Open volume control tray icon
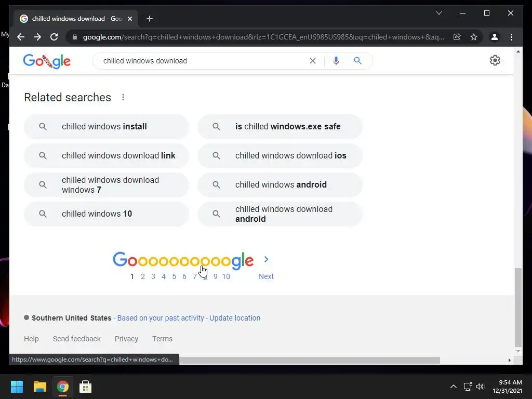 coord(480,387)
